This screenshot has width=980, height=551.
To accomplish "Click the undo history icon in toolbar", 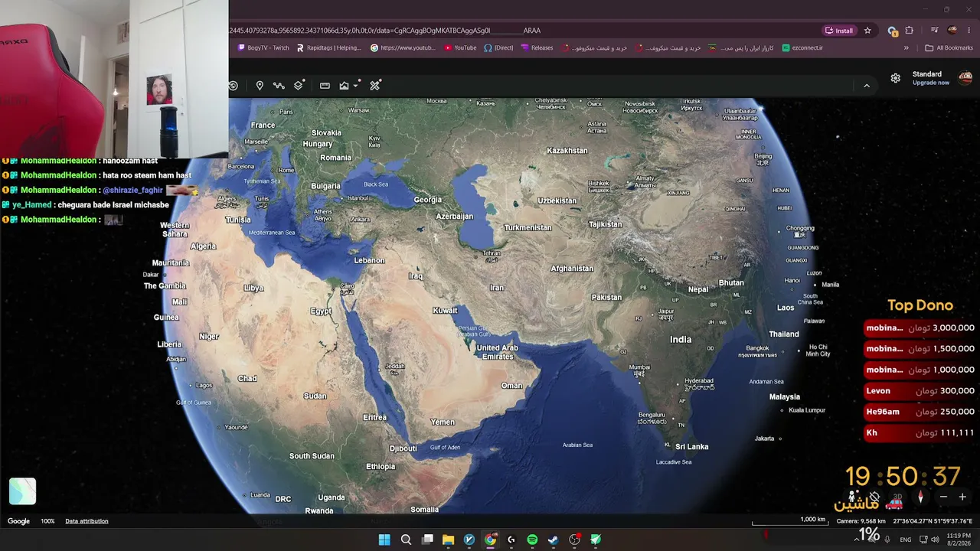I will [x=234, y=86].
